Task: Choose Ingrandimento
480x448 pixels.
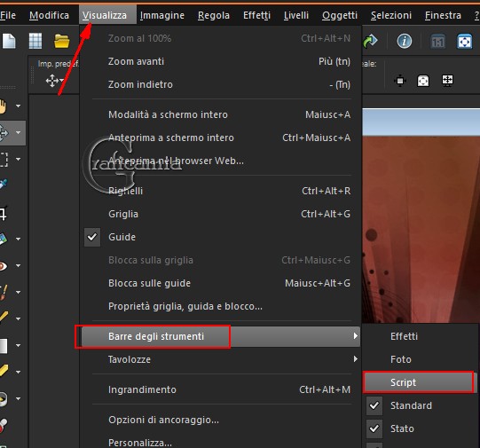Action: [220, 389]
